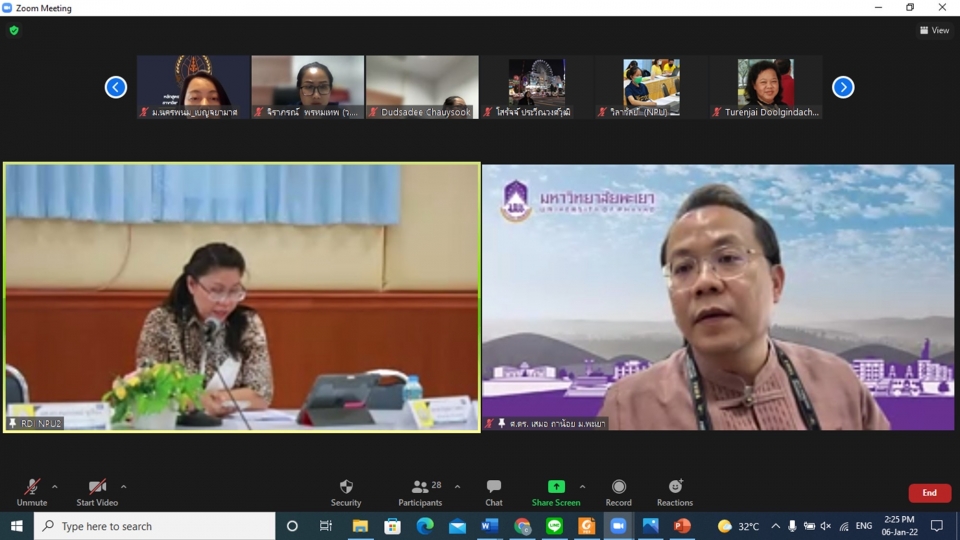960x540 pixels.
Task: Click the battery icon in system tray
Action: tap(809, 526)
